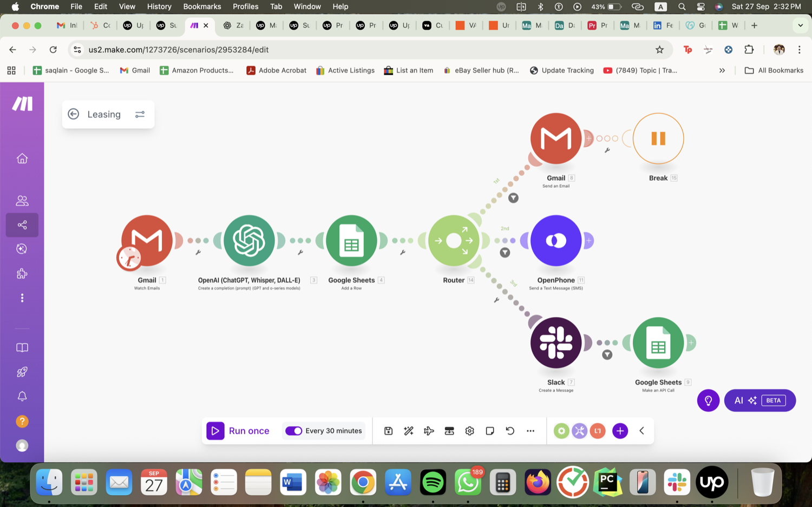The image size is (812, 507).
Task: Click the clock schedule icon on Gmail trigger
Action: (129, 258)
